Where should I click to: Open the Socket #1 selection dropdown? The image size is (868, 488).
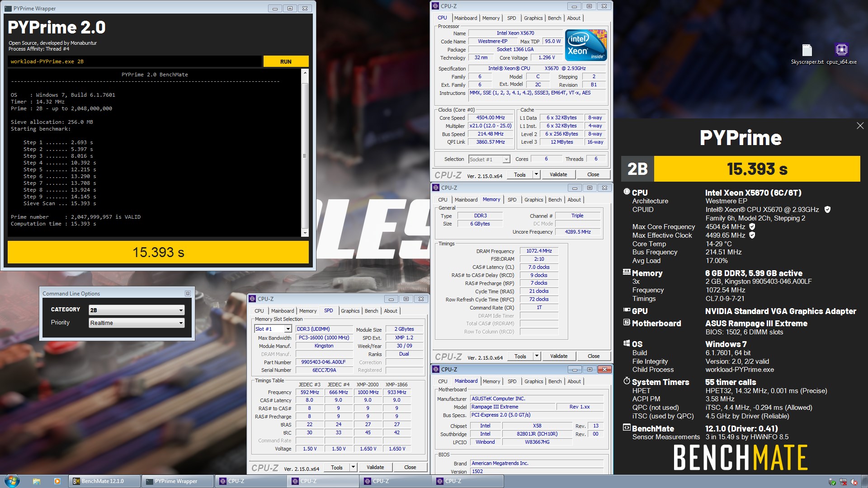[x=489, y=159]
